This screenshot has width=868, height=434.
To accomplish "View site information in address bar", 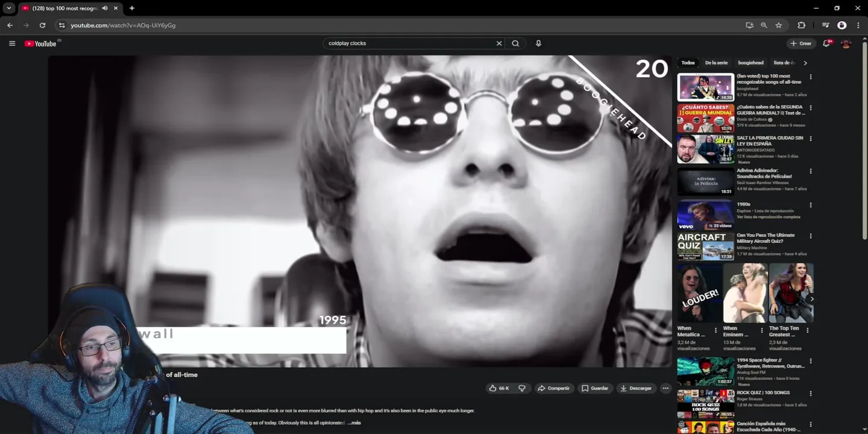I will pyautogui.click(x=61, y=25).
